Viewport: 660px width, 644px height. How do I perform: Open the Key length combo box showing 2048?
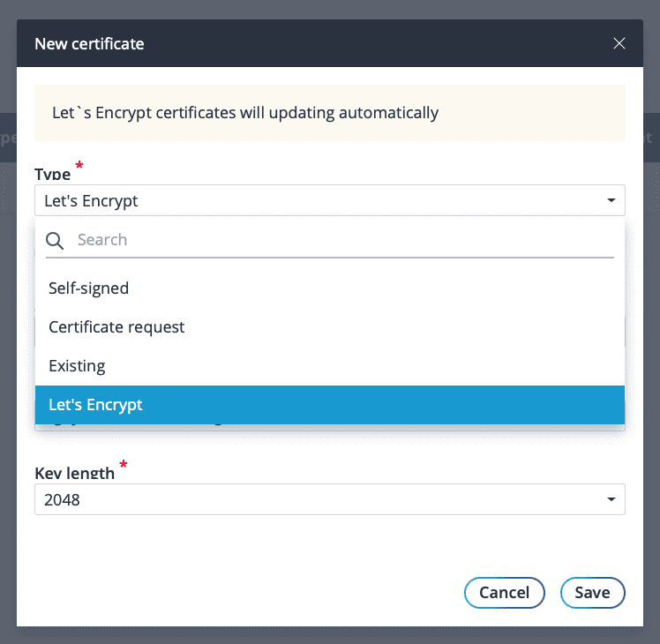(318, 500)
